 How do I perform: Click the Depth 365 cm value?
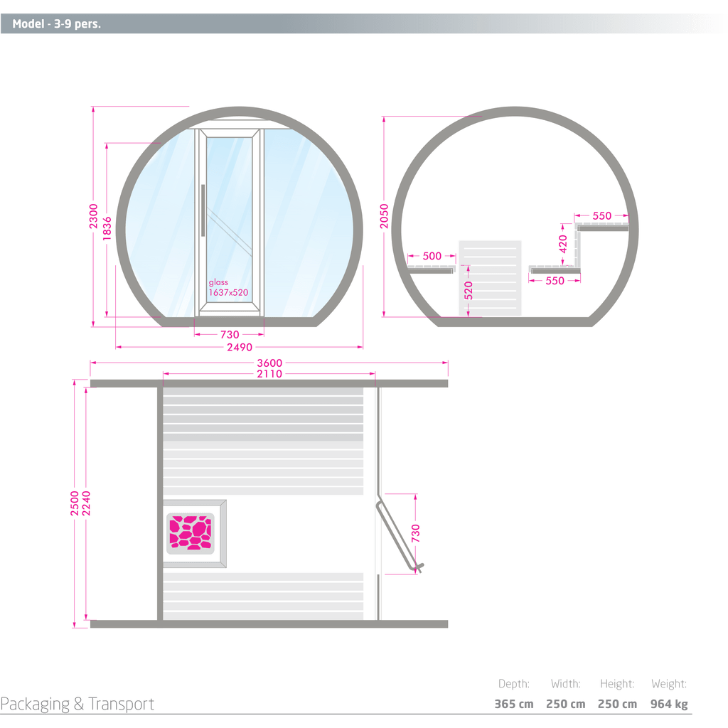tap(513, 704)
